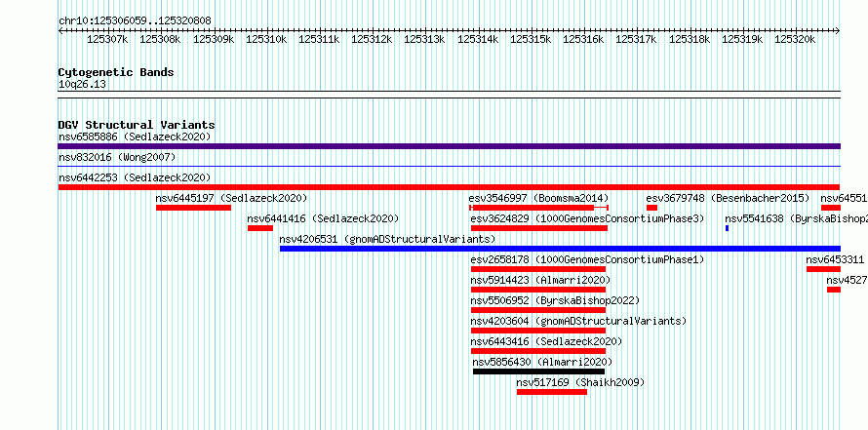Select the dark purple nsv6585886 variant bar
Image resolution: width=868 pixels, height=430 pixels.
(x=449, y=146)
